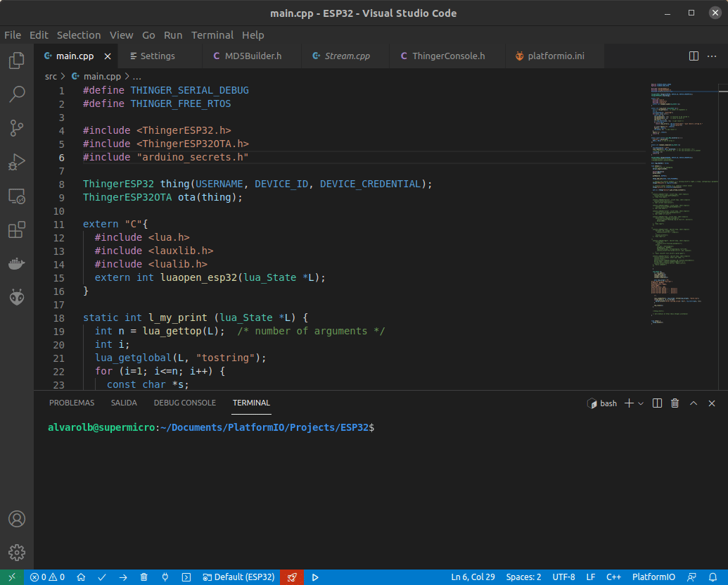Viewport: 728px width, 585px height.
Task: Open the PlatformIO alien icon view
Action: click(x=17, y=297)
